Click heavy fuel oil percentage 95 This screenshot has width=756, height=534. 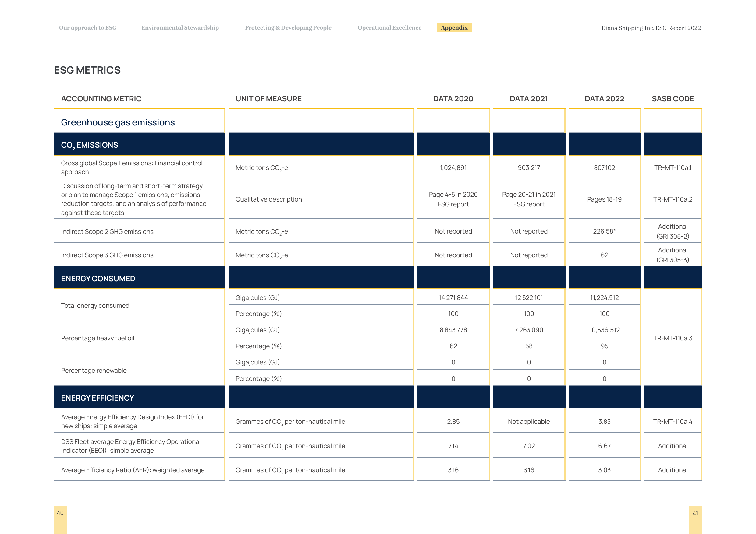click(604, 346)
